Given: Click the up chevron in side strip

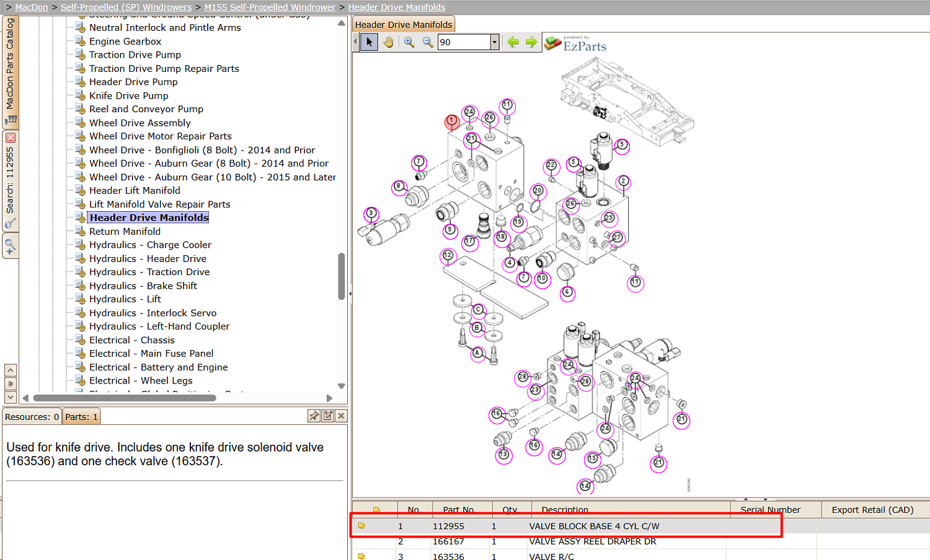Looking at the screenshot, I should point(10,370).
